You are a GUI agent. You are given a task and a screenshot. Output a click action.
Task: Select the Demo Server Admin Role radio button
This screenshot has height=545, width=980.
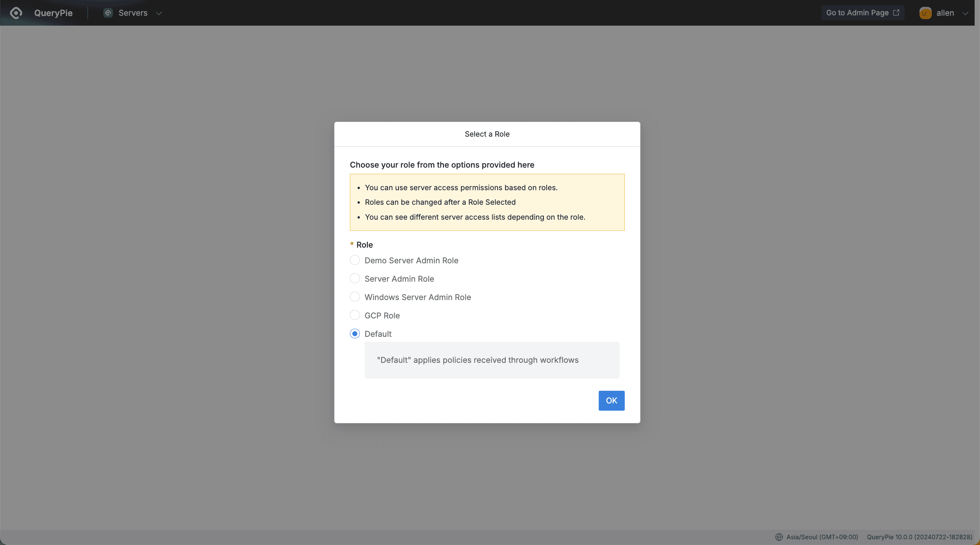[354, 260]
